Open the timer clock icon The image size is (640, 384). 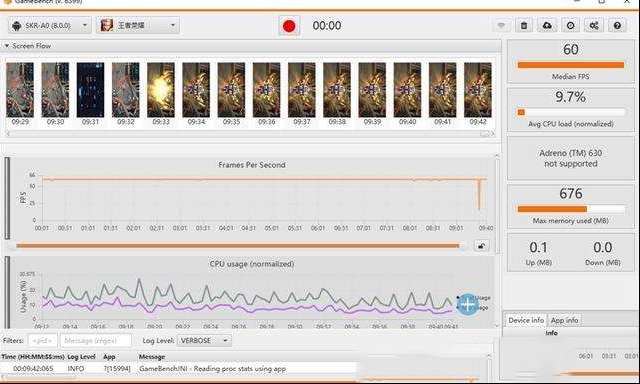(570, 26)
